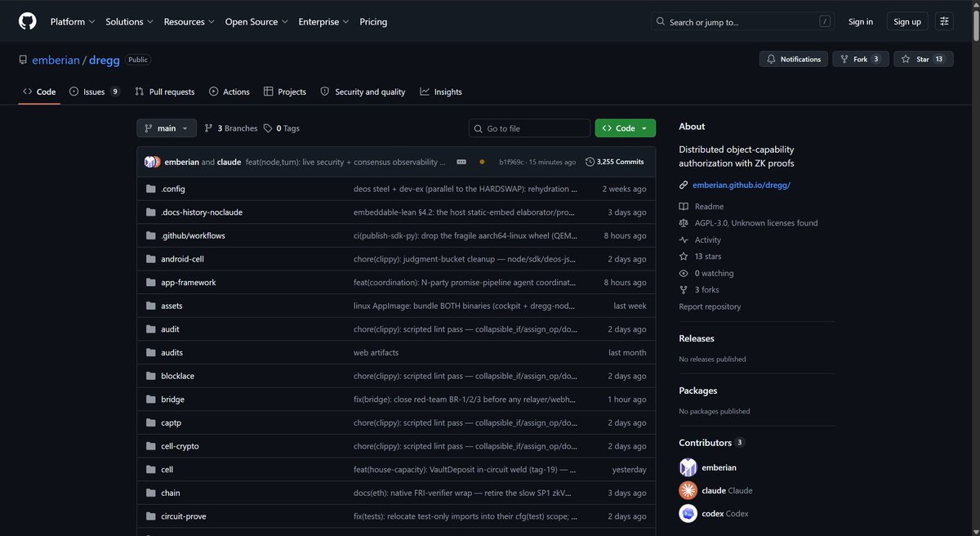The width and height of the screenshot is (980, 536).
Task: Open the 'web artifacts' commit message
Action: (x=376, y=353)
